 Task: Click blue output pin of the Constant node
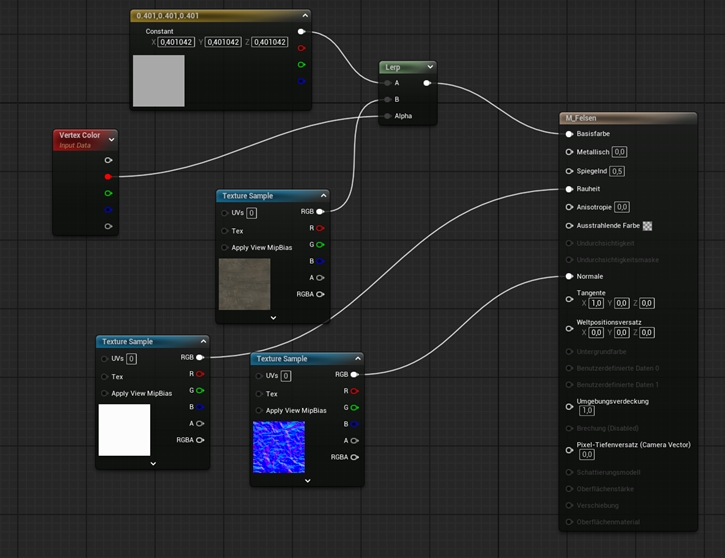point(302,81)
